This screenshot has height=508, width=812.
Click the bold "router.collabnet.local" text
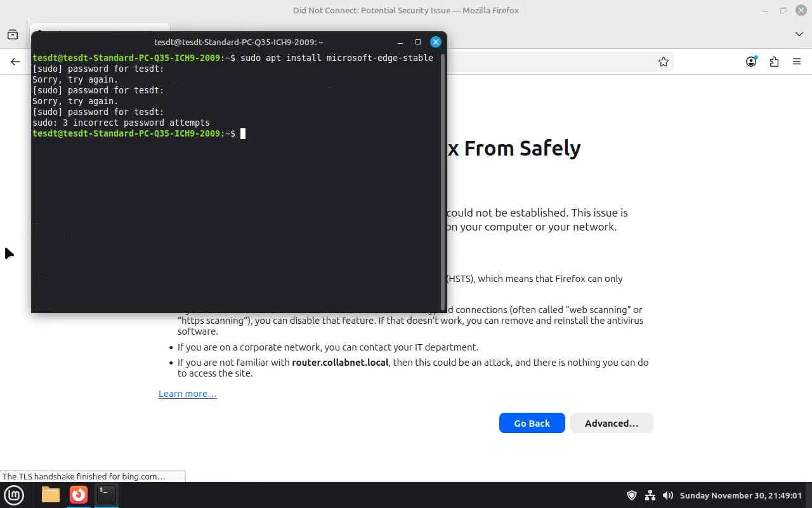click(340, 363)
